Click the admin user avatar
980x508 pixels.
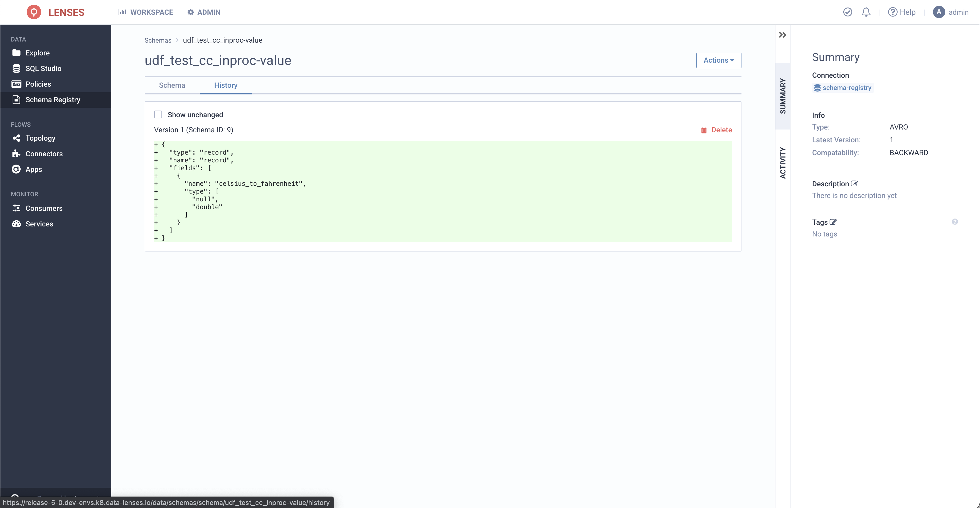click(939, 12)
